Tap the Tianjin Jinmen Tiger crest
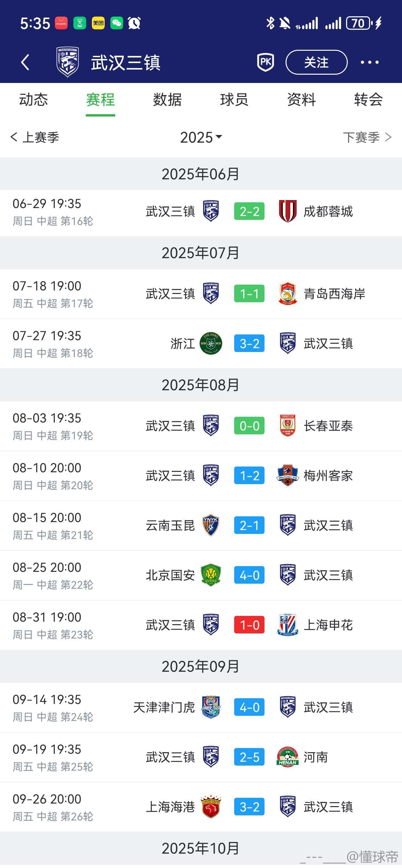 click(211, 707)
